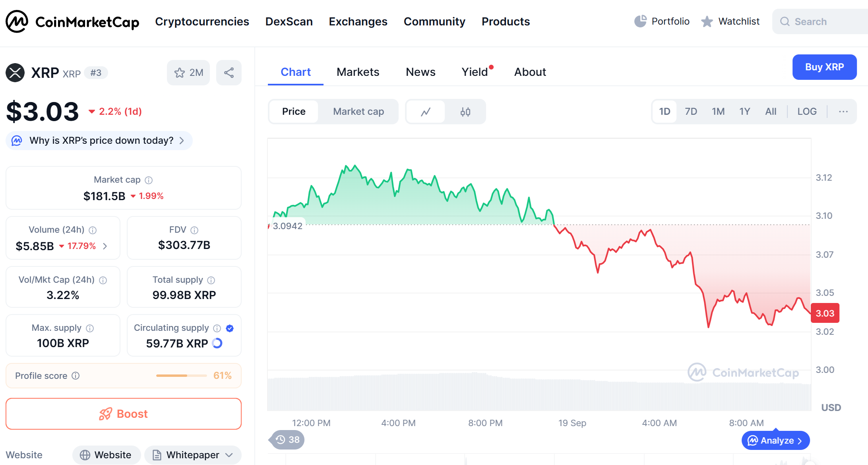This screenshot has height=465, width=868.
Task: Toggle chart to Market cap view
Action: coord(358,112)
